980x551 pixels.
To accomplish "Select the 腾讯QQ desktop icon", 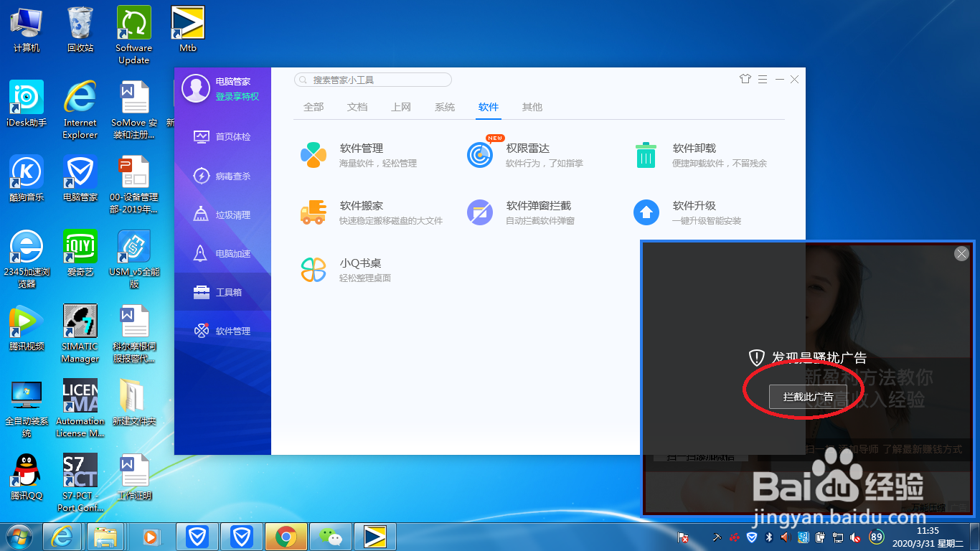I will pyautogui.click(x=27, y=478).
